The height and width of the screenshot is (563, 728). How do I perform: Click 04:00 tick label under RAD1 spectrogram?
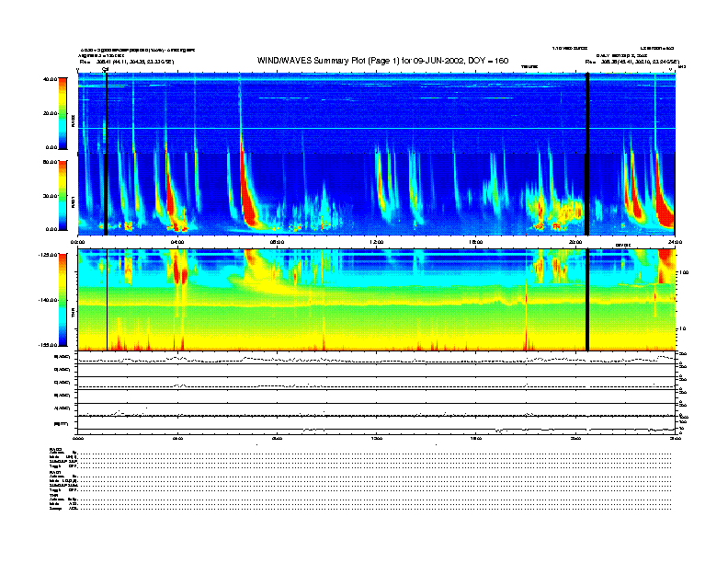coord(177,242)
